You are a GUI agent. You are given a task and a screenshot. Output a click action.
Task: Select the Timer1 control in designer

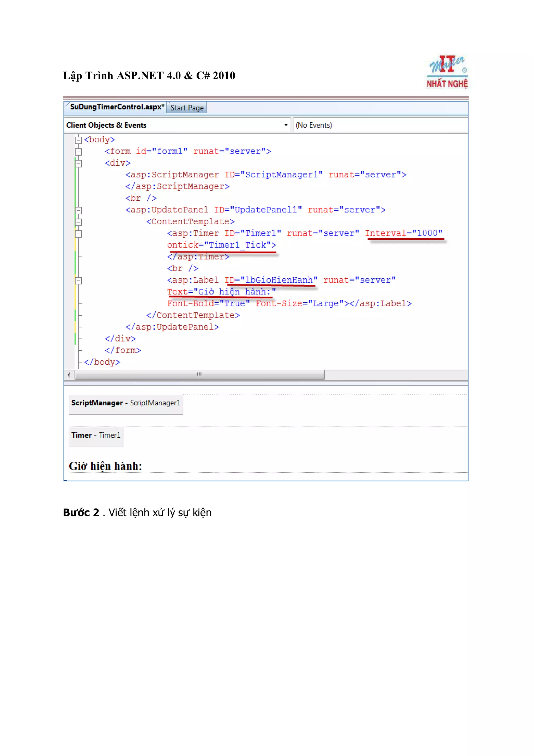point(96,435)
